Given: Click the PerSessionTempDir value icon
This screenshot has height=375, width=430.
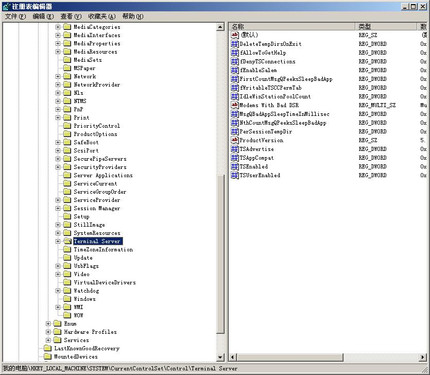Looking at the screenshot, I should coord(235,132).
